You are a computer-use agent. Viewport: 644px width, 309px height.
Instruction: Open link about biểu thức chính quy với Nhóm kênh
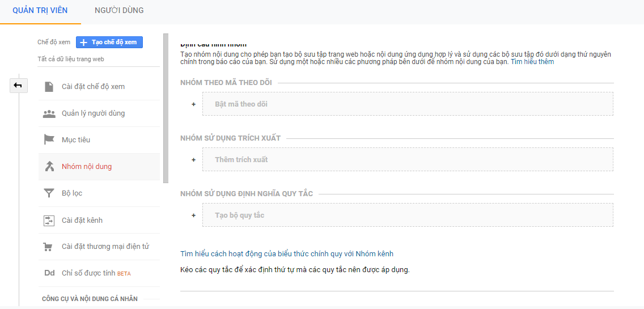click(287, 253)
